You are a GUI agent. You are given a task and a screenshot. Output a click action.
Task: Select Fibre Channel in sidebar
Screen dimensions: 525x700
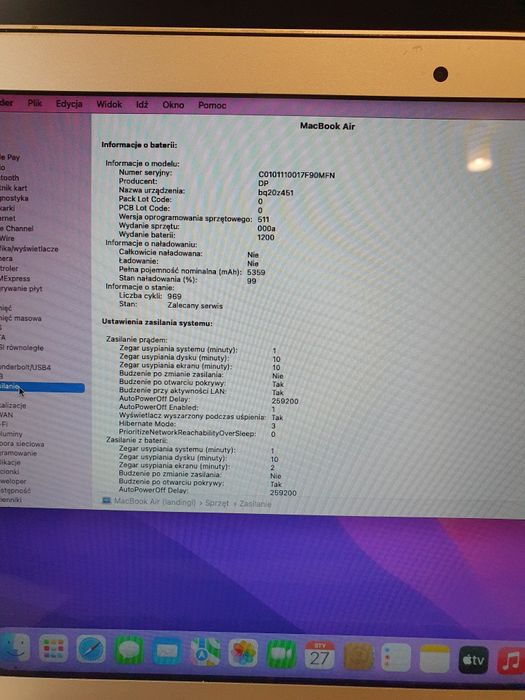click(x=17, y=229)
